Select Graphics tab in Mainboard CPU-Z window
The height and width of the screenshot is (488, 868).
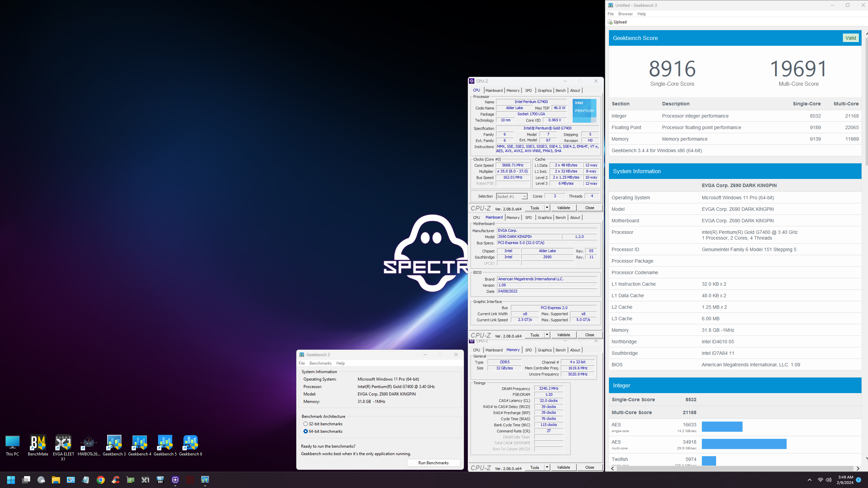(x=545, y=218)
